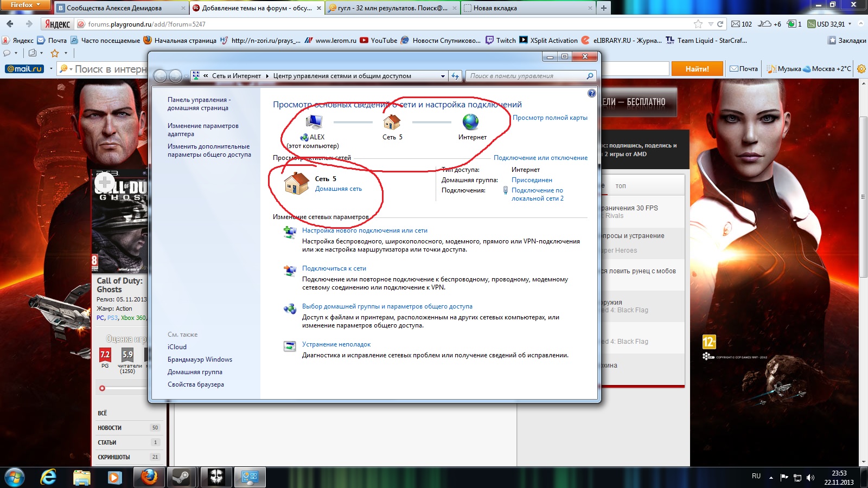This screenshot has height=488, width=868.
Task: Open Steam from taskbar
Action: (x=181, y=477)
